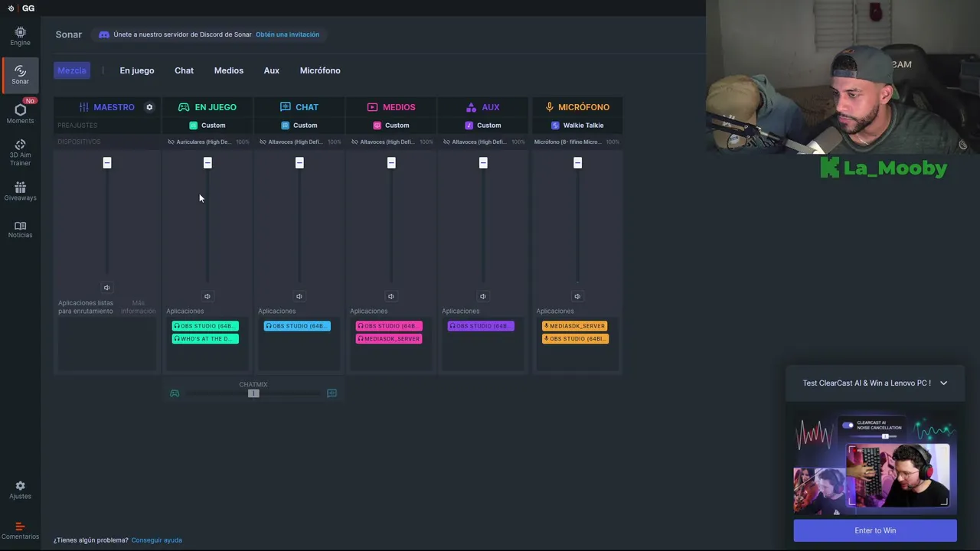Click the Micrófono microphone header icon
This screenshot has width=980, height=551.
point(549,107)
